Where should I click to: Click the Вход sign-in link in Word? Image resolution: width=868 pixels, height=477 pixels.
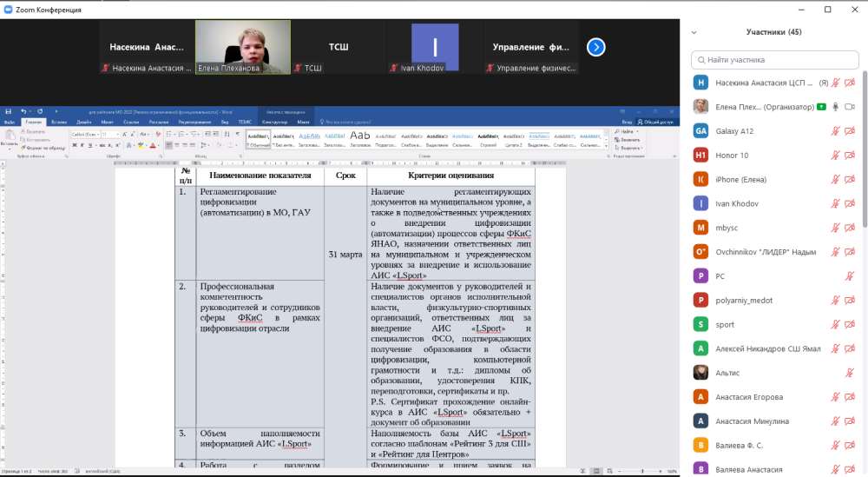tap(627, 122)
